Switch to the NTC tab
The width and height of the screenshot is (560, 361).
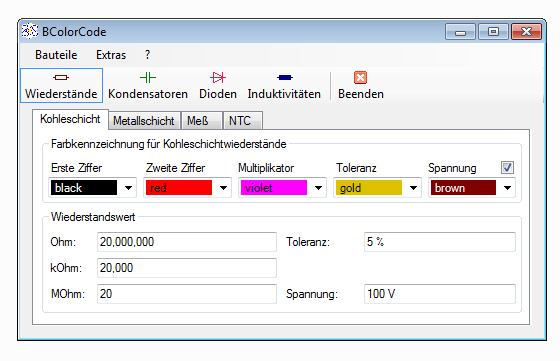click(243, 121)
